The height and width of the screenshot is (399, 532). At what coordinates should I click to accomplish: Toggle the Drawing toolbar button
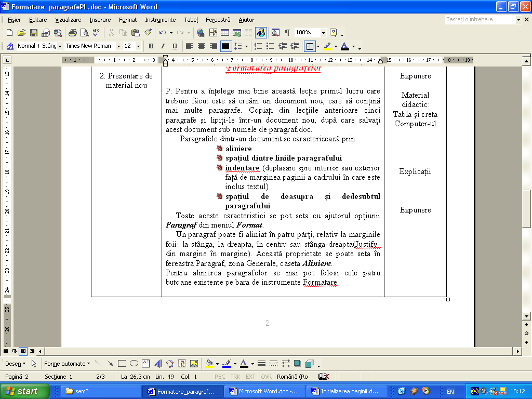point(261,33)
